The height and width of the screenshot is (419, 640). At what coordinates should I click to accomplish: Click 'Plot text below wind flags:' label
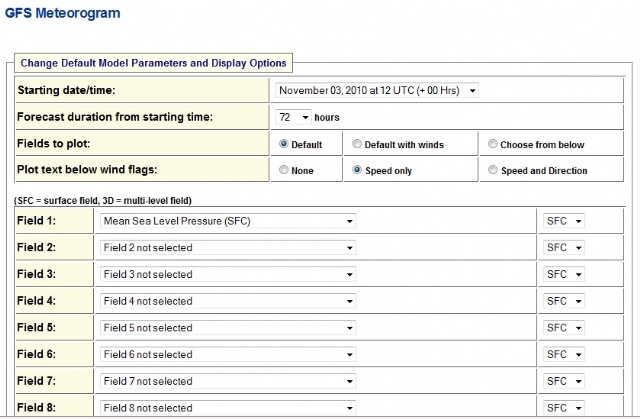(x=87, y=170)
